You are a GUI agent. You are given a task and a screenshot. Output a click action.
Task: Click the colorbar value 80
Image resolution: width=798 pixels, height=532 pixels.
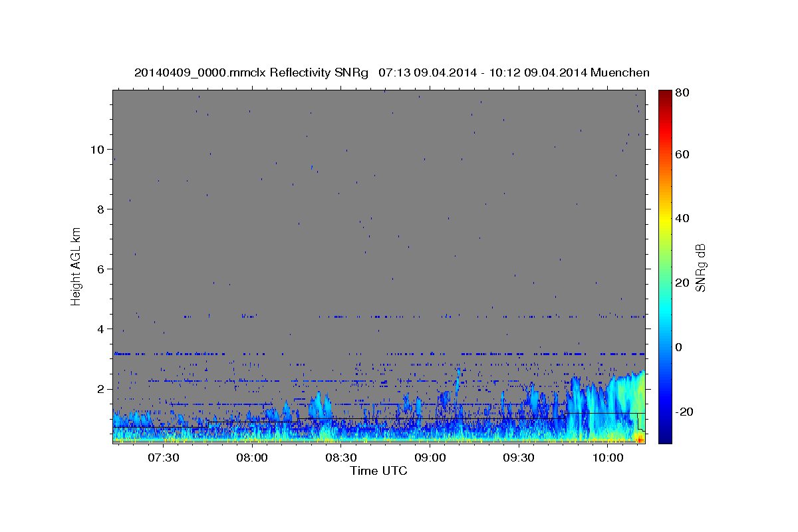(x=682, y=94)
